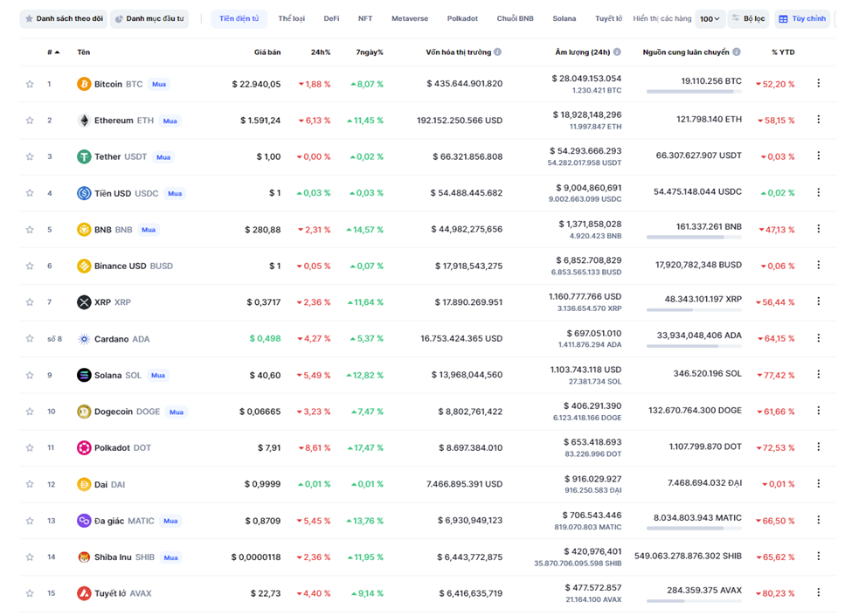Image resolution: width=852 pixels, height=616 pixels.
Task: Click AVAX circulating supply progress bar
Action: point(694,601)
